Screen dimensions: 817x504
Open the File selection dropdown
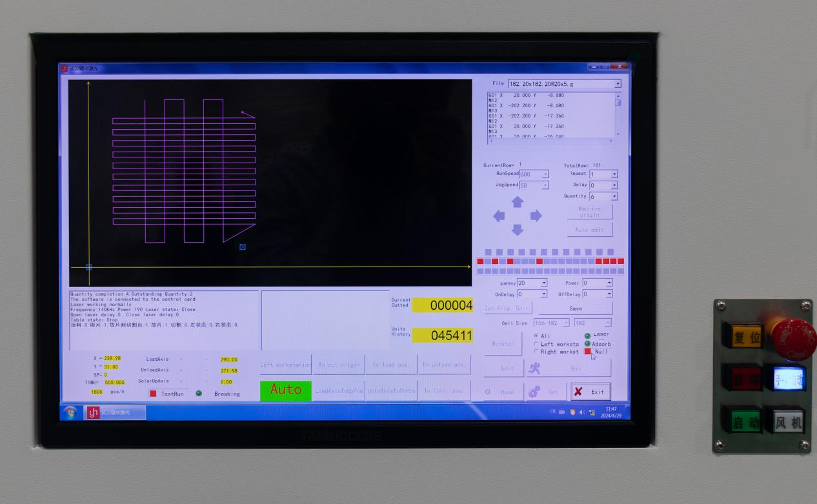618,84
